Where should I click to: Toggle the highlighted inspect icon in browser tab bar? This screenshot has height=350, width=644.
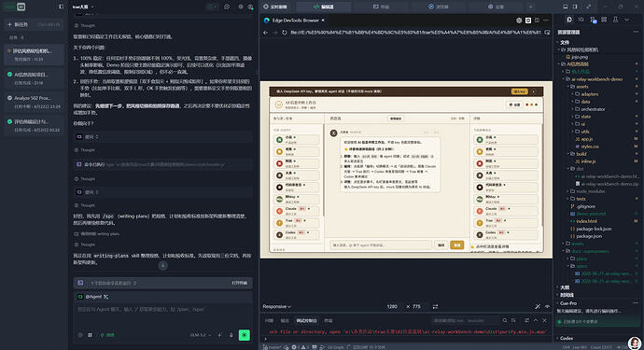click(x=528, y=21)
